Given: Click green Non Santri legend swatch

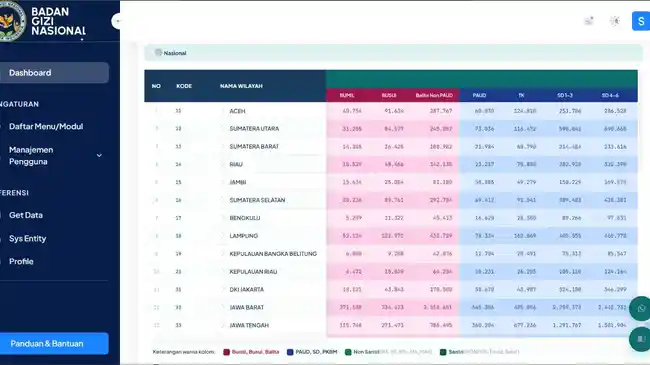Looking at the screenshot, I should point(348,352).
